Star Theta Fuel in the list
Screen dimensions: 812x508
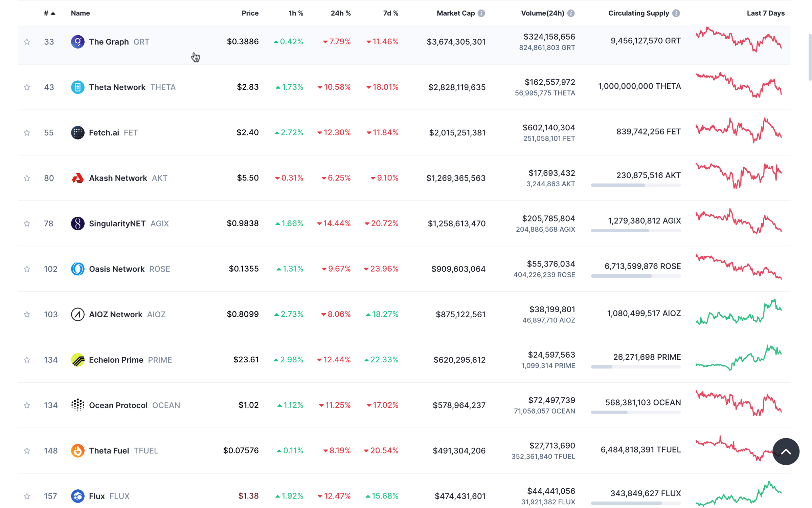(27, 450)
